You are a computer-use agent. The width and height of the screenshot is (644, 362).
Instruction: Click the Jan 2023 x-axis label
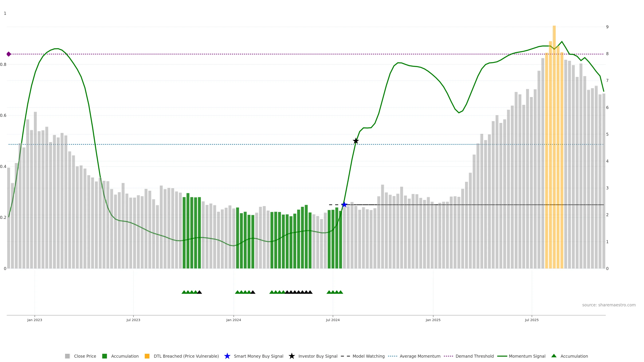point(35,320)
